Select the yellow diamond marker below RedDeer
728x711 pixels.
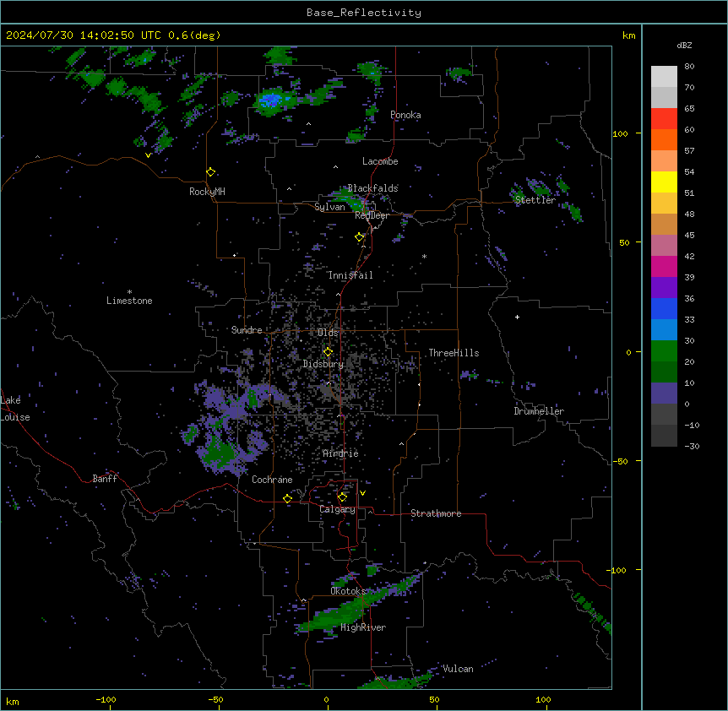click(x=359, y=237)
